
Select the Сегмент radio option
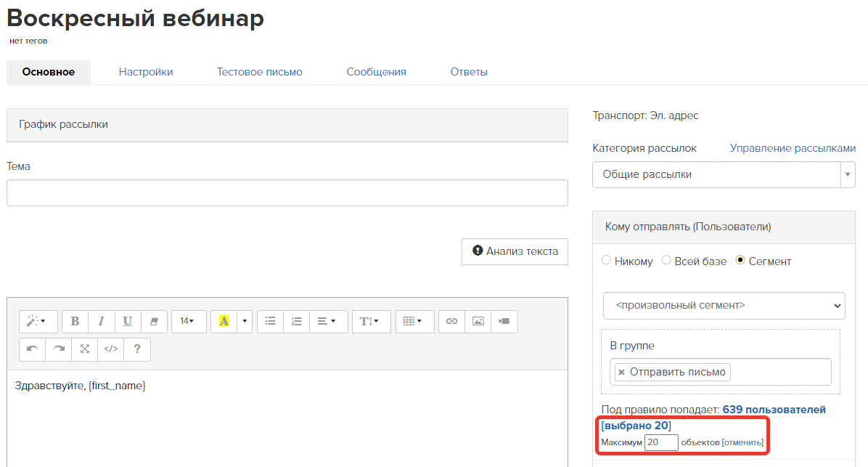740,260
